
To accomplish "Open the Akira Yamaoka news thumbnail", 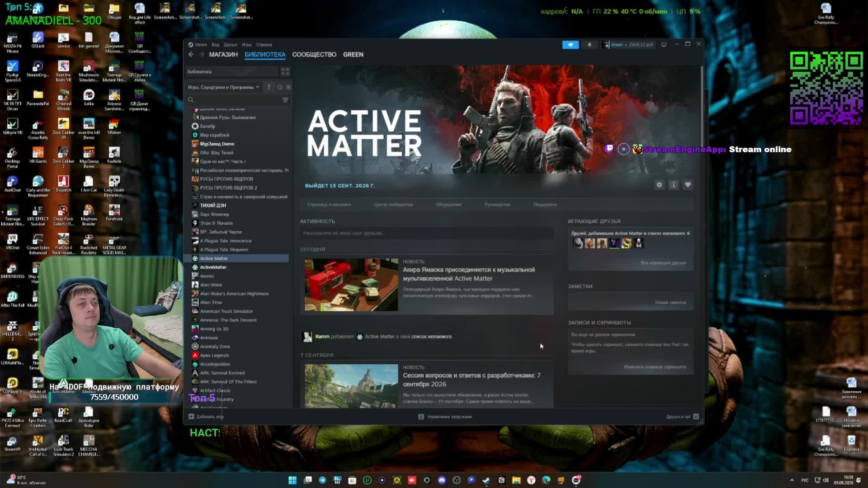I will 351,285.
